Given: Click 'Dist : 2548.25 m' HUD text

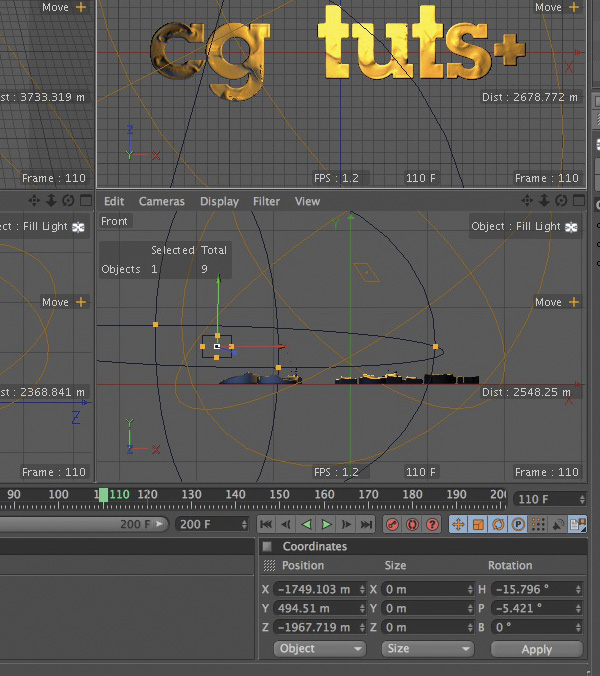Looking at the screenshot, I should click(x=526, y=392).
